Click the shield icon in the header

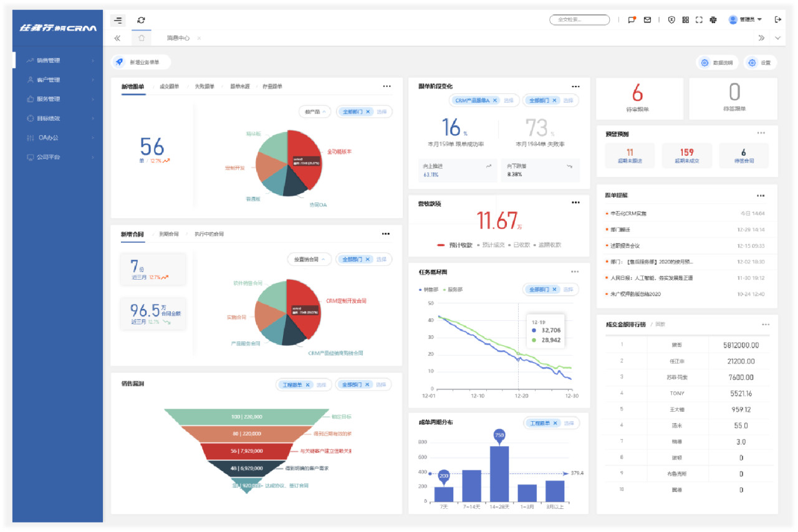(x=671, y=20)
